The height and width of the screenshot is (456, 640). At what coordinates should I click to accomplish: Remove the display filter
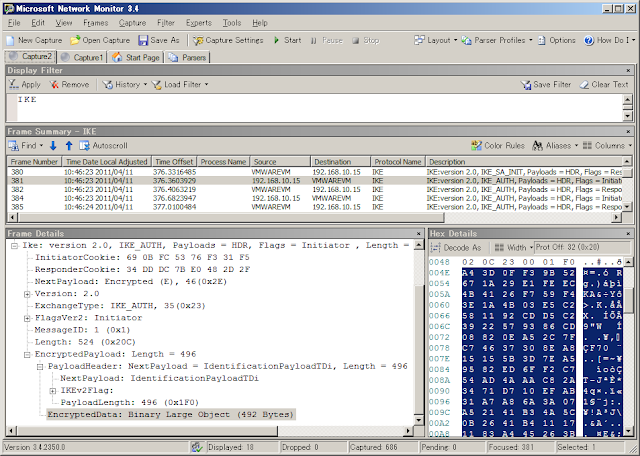69,85
